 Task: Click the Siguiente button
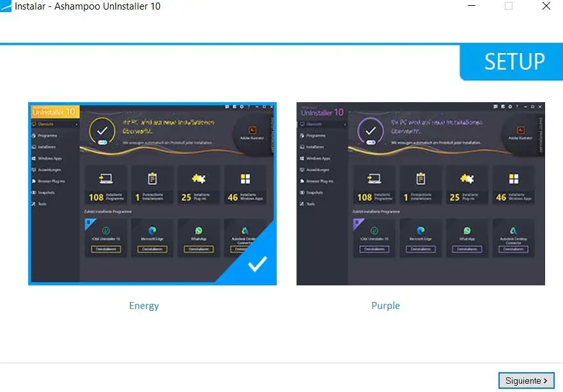526,380
